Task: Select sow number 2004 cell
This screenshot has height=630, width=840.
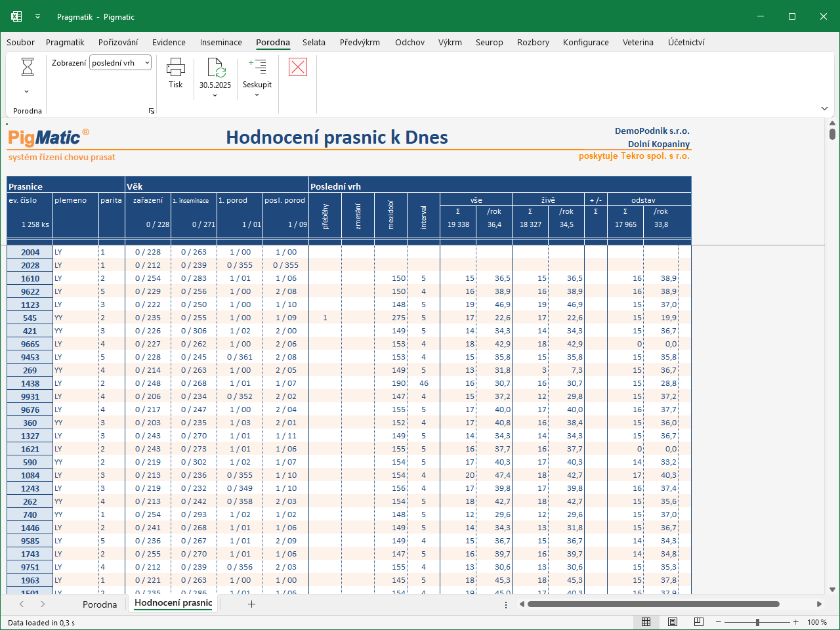Action: pos(30,252)
